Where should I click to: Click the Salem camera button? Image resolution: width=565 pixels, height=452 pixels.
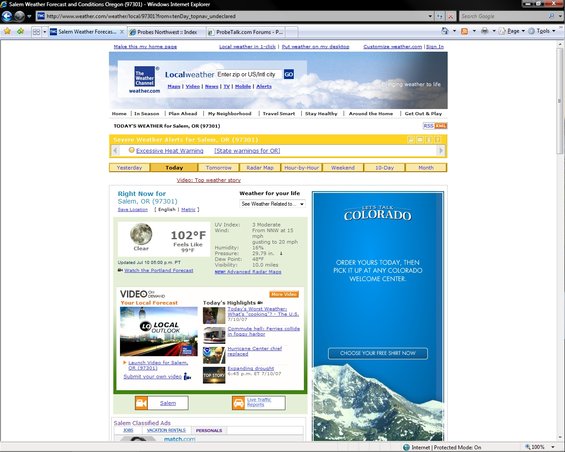pos(162,403)
